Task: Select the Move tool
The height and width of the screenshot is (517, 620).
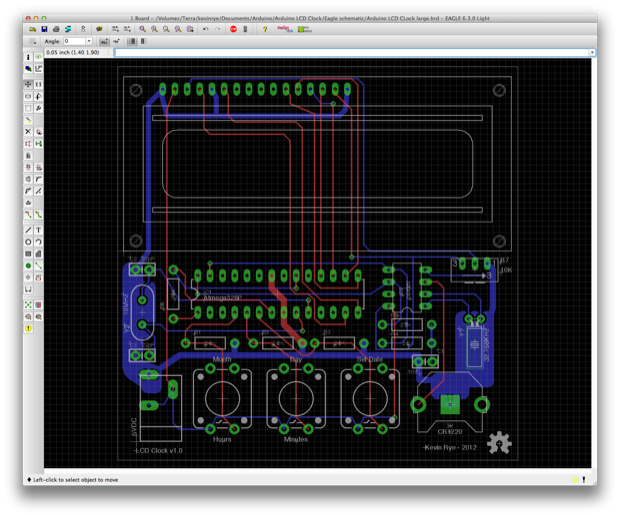Action: tap(28, 85)
